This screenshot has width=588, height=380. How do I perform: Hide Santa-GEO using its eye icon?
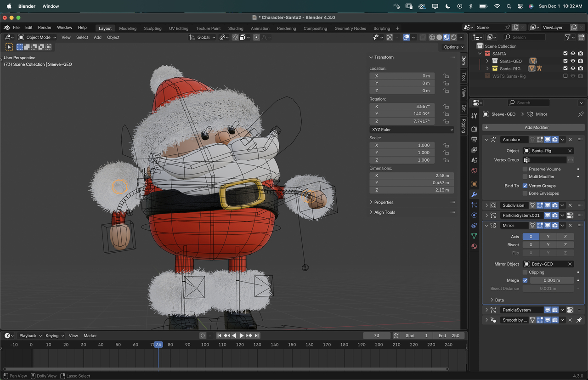coord(573,61)
